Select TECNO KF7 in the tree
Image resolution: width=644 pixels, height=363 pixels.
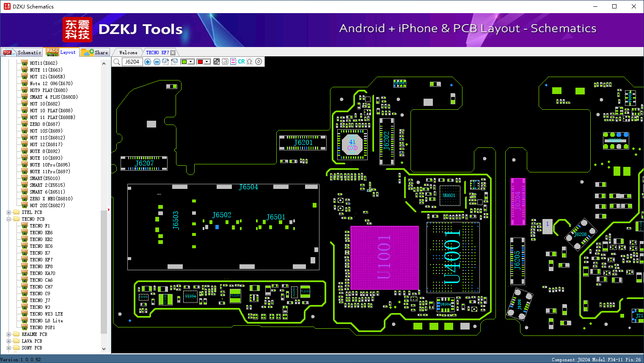pyautogui.click(x=41, y=260)
